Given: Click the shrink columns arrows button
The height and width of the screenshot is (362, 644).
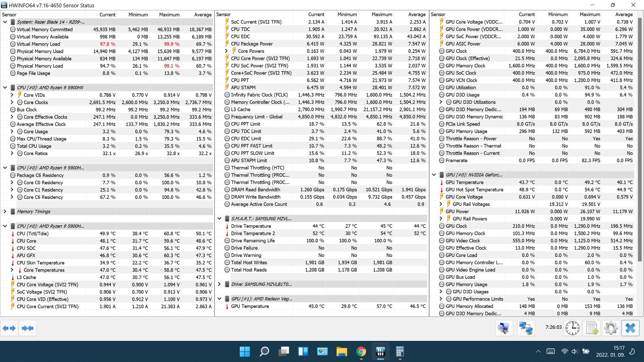Looking at the screenshot, I should 27,328.
